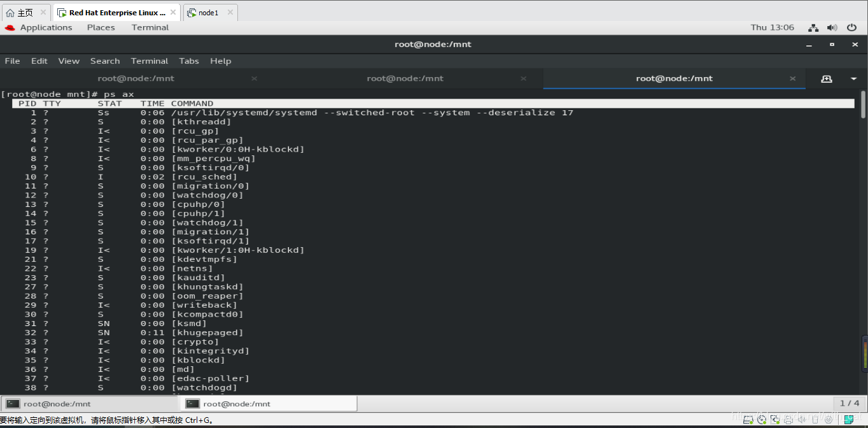
Task: Click the VMware camera device status icon
Action: pyautogui.click(x=829, y=420)
